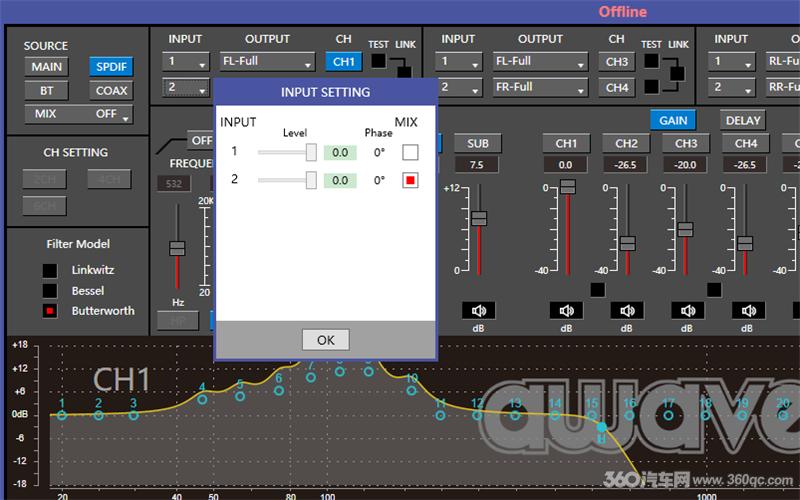Open third group INPUT 1 dropdown

pos(731,62)
